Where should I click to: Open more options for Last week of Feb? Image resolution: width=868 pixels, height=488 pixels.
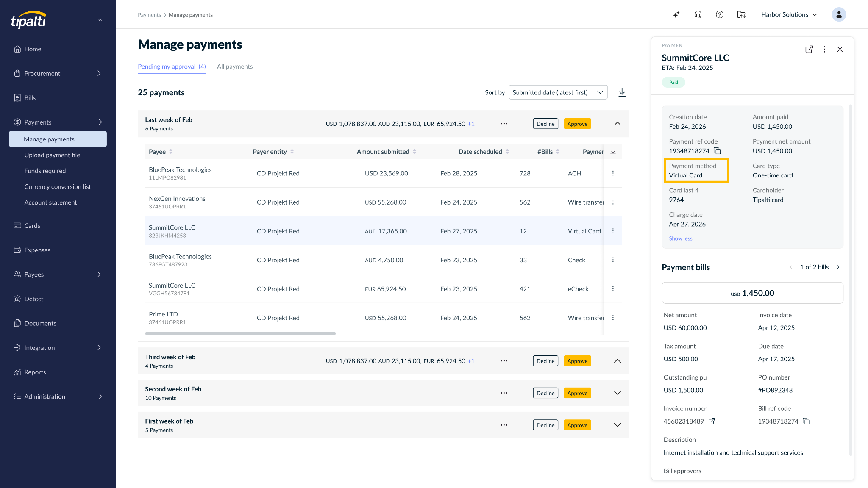[x=504, y=124]
